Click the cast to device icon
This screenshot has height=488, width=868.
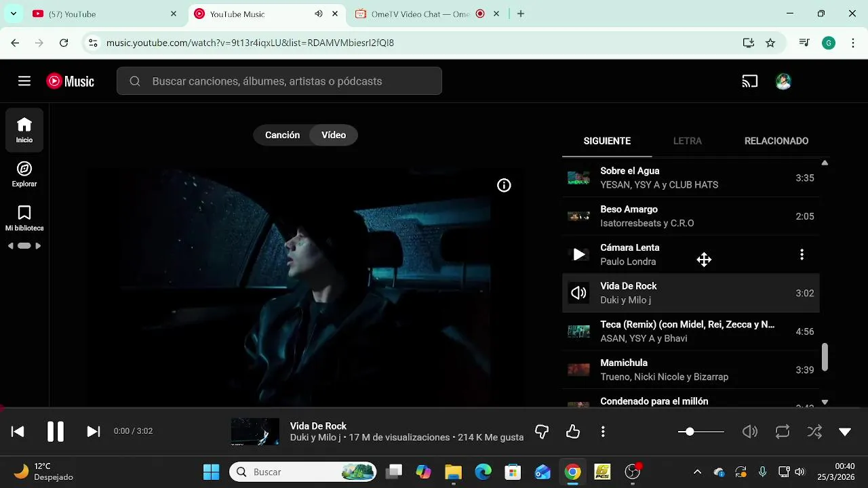point(749,81)
